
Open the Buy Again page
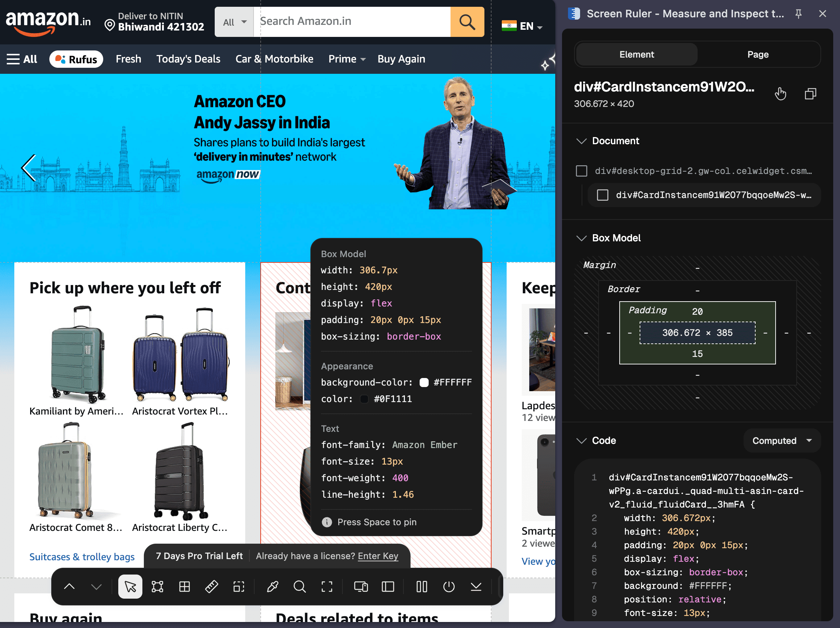tap(402, 59)
